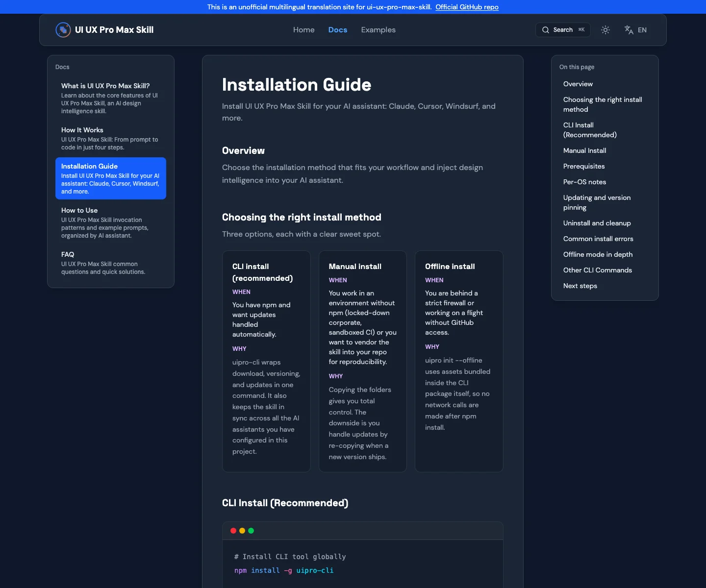Click the '# Install CLI tool globally' comment

[x=290, y=557]
